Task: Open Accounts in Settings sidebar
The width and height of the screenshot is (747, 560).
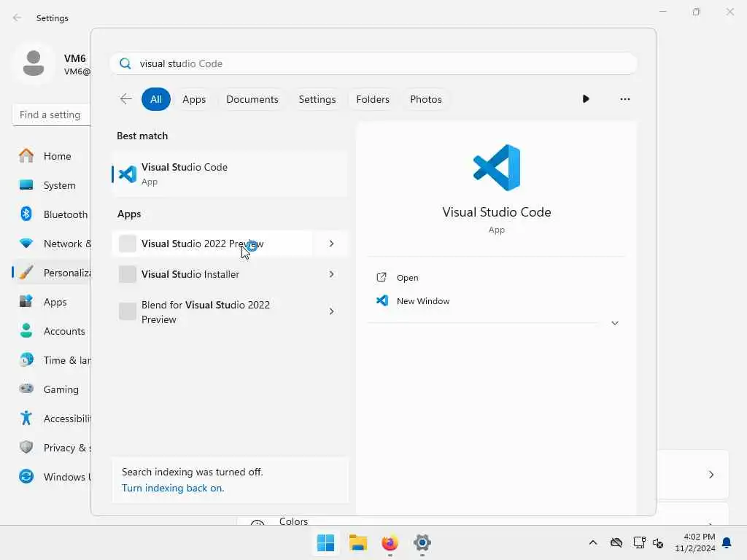Action: pos(52,331)
